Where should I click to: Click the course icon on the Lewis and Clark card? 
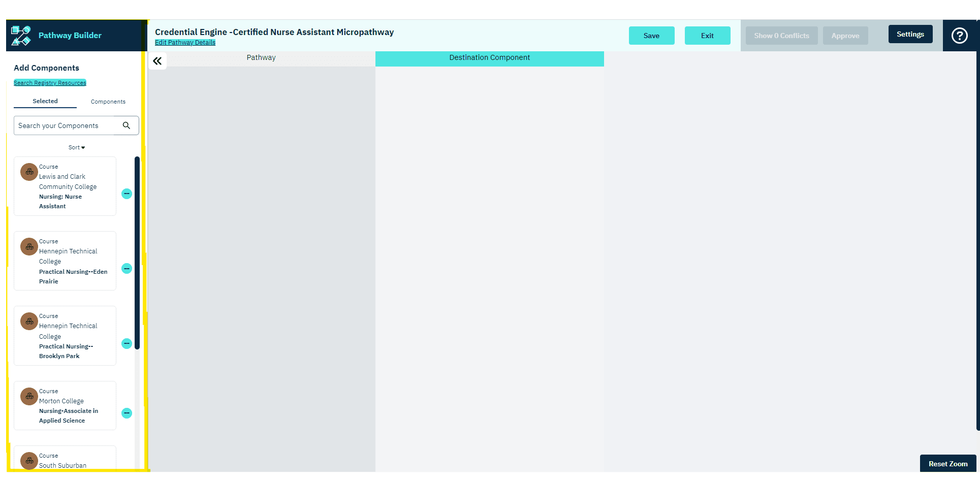pyautogui.click(x=28, y=172)
